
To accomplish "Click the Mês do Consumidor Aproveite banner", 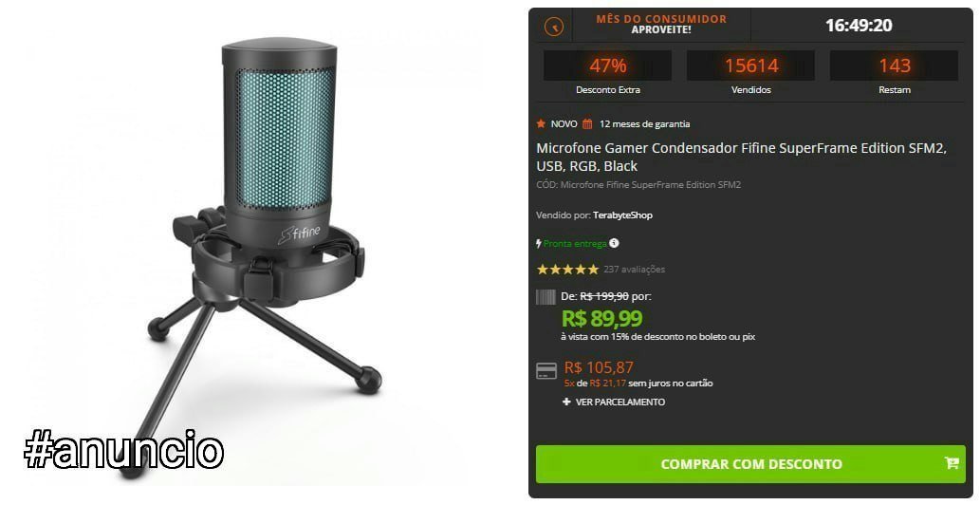I will 661,25.
